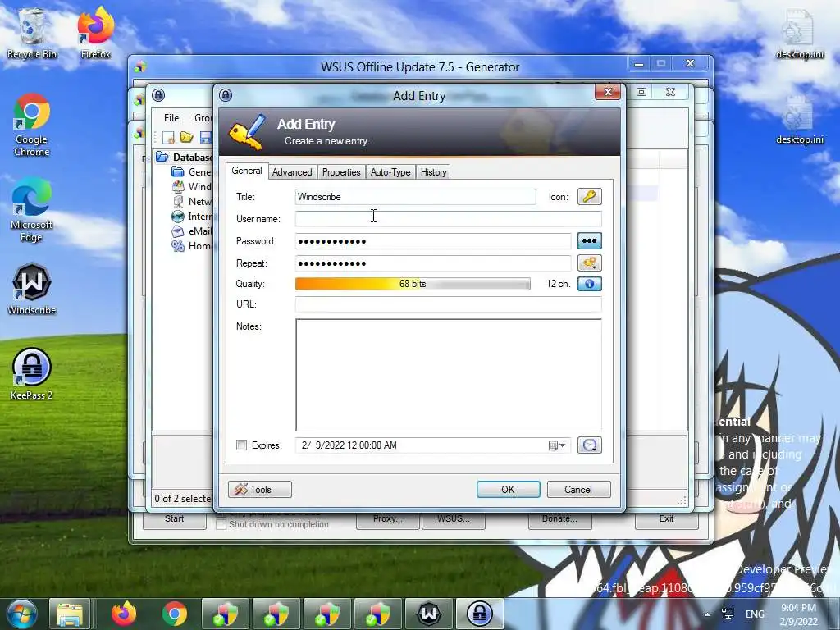
Task: Select the General group in the KeePass tree
Action: pyautogui.click(x=192, y=172)
